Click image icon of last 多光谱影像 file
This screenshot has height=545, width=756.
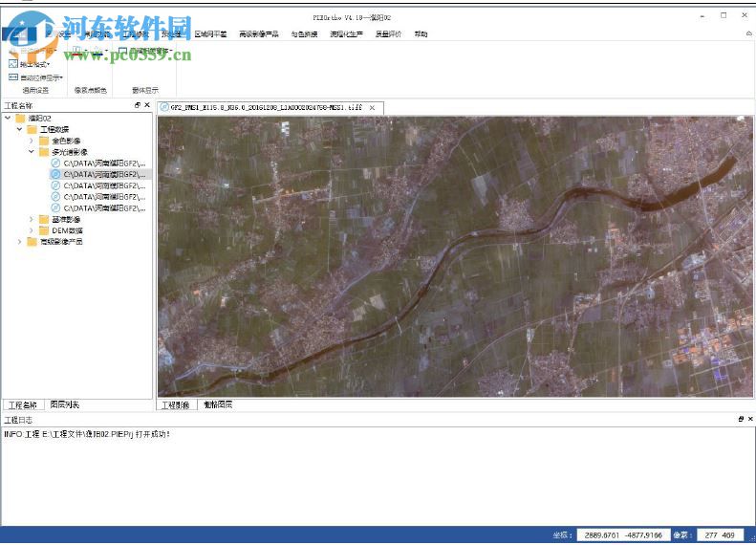point(55,207)
